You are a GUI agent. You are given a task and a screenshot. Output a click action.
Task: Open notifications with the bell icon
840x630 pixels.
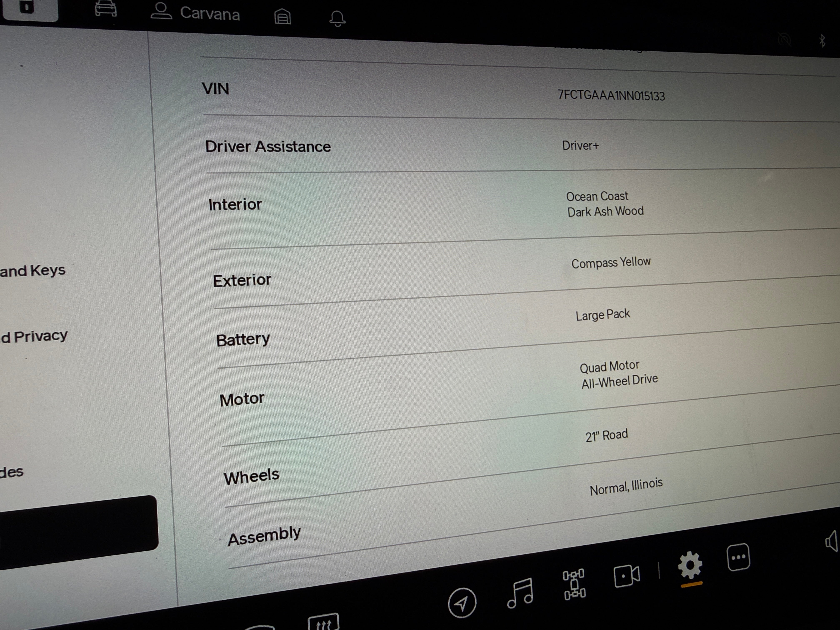(x=337, y=19)
